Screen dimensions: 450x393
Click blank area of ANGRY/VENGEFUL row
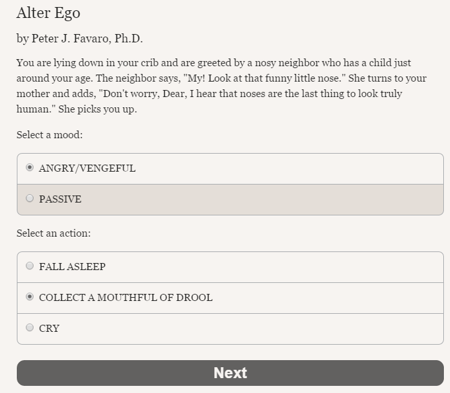[x=287, y=169]
